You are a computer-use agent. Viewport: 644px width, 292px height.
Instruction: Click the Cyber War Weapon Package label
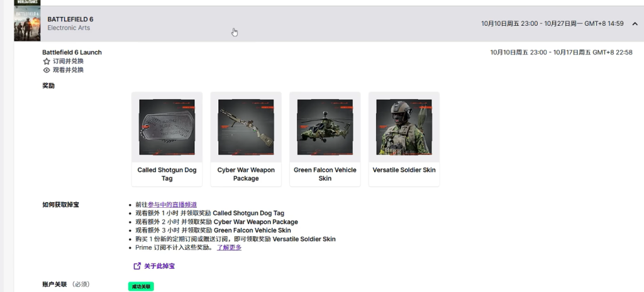click(246, 174)
